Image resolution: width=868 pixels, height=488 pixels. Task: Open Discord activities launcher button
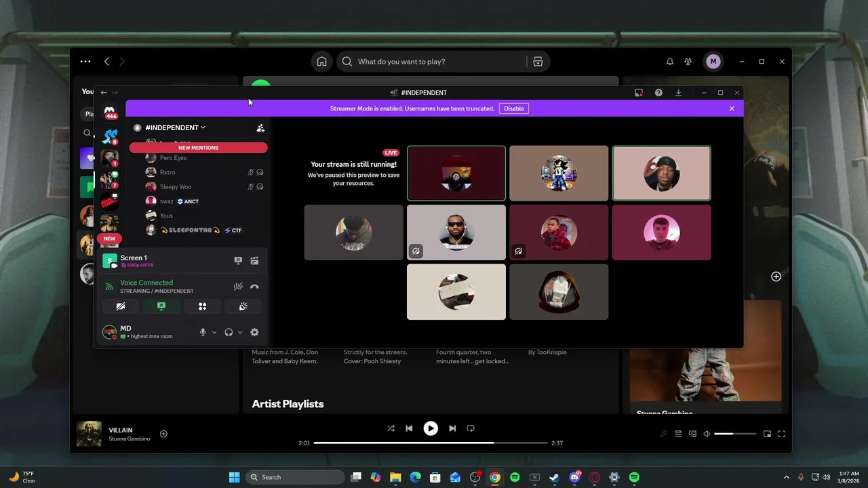pos(202,306)
